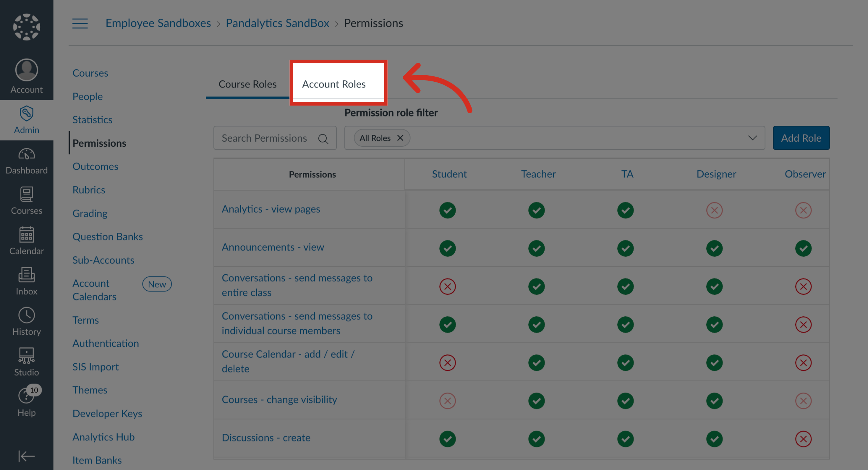
Task: Open the Sub-Accounts settings link
Action: 103,260
